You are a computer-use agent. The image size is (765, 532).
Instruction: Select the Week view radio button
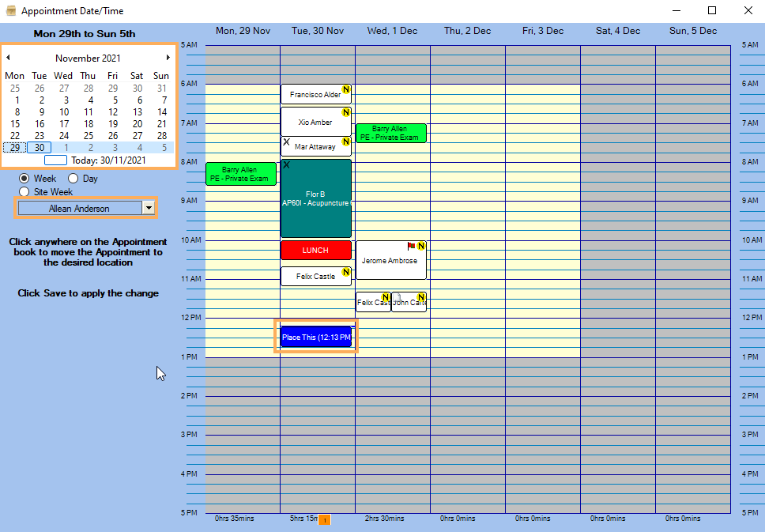point(24,178)
